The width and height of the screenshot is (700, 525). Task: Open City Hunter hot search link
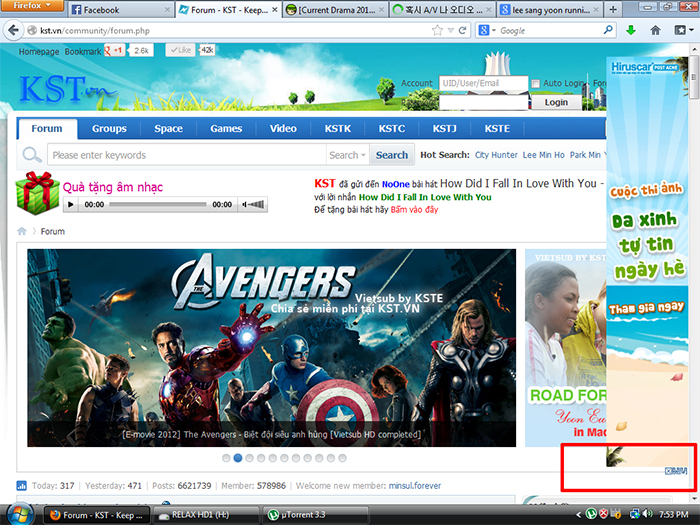496,155
